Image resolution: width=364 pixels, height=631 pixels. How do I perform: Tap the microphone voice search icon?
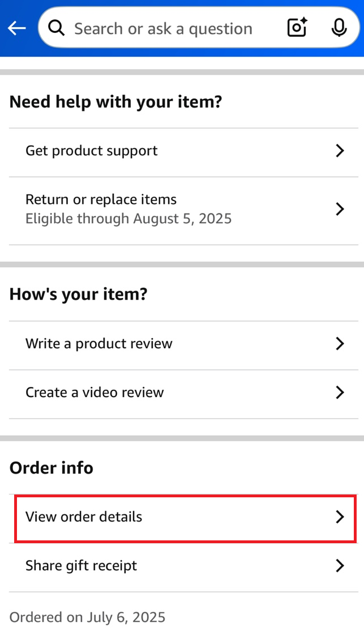pos(339,28)
